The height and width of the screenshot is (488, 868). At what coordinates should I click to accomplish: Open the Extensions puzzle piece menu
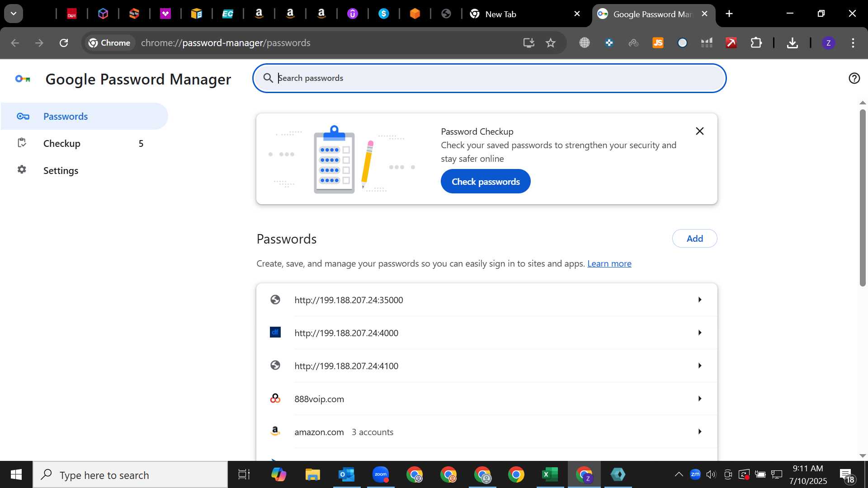[x=756, y=43]
